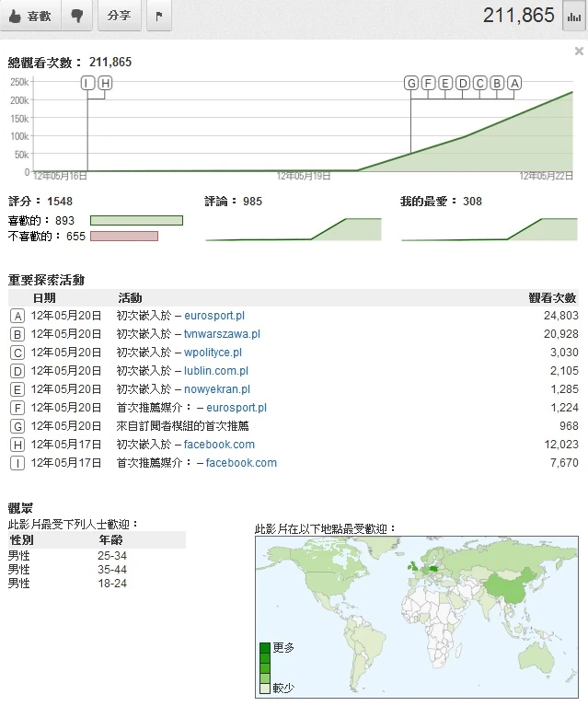This screenshot has height=706, width=588.
Task: Toggle the statistics bar-chart icon
Action: 573,17
